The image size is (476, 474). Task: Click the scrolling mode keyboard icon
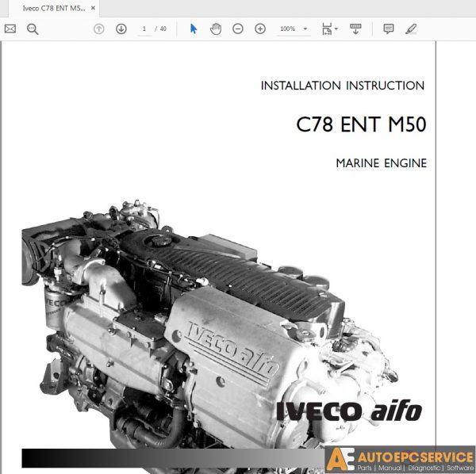click(355, 29)
